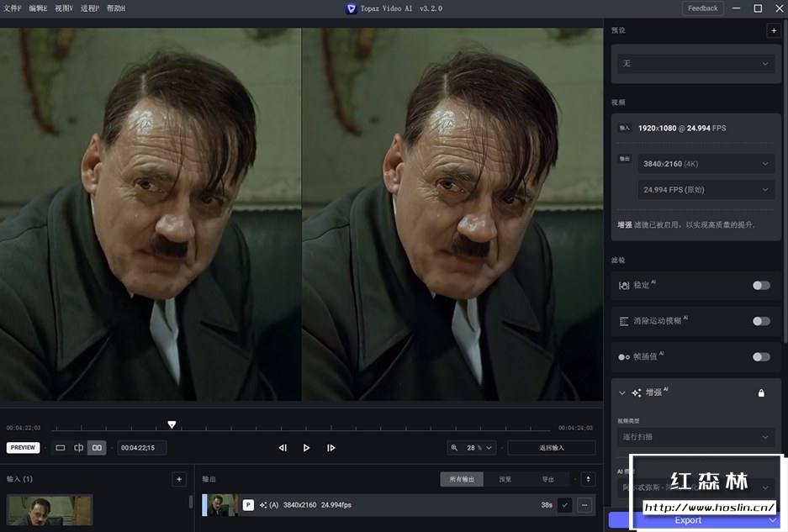Click the lock icon on 增强 section

click(761, 392)
